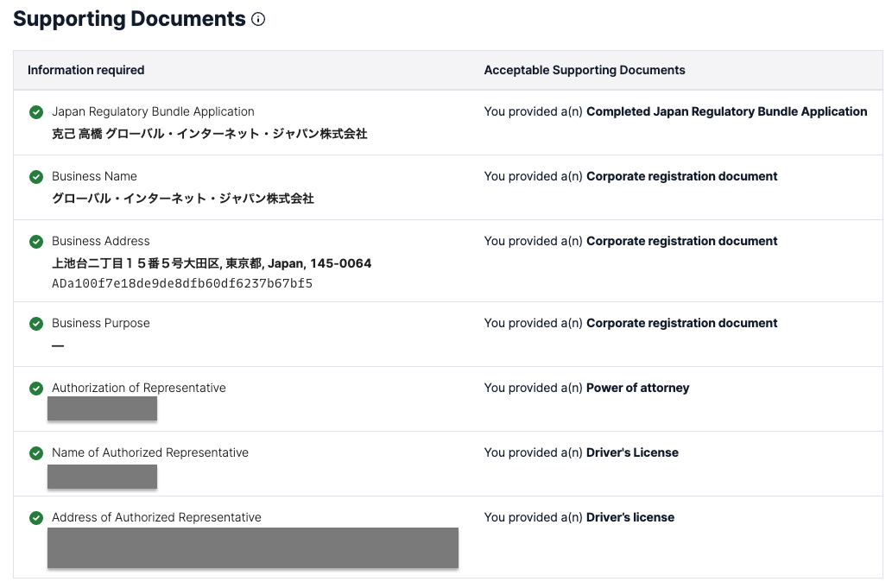Click Corporate registration document in Business Address row
The width and height of the screenshot is (892, 588).
(x=681, y=241)
